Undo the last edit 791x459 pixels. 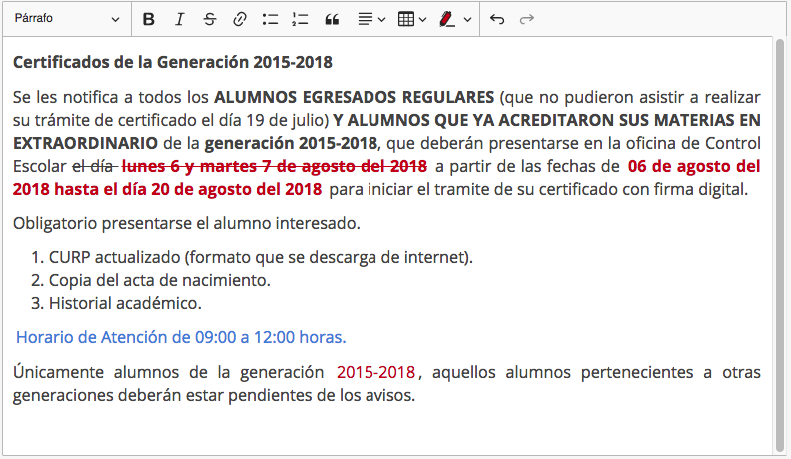pyautogui.click(x=498, y=19)
